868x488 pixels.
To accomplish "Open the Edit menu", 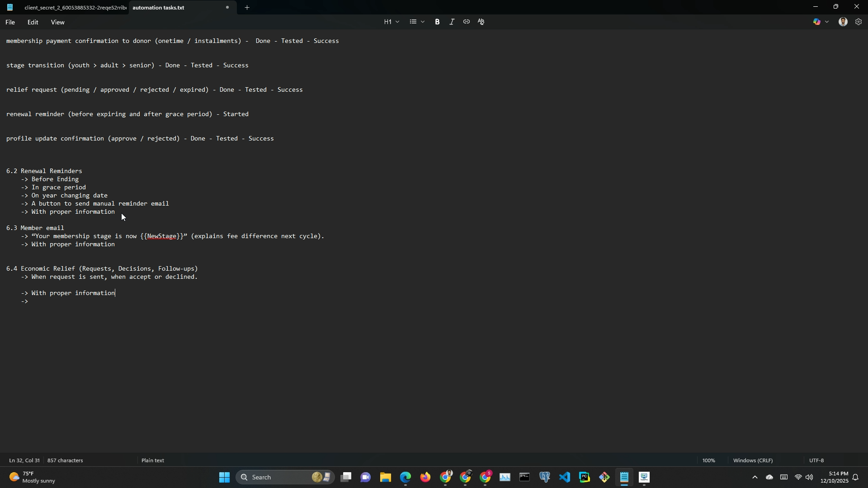I will pos(33,22).
